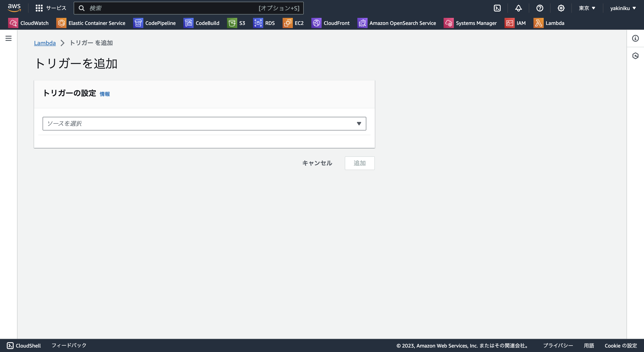Focus the 検索 search field
The height and width of the screenshot is (352, 644).
point(188,8)
